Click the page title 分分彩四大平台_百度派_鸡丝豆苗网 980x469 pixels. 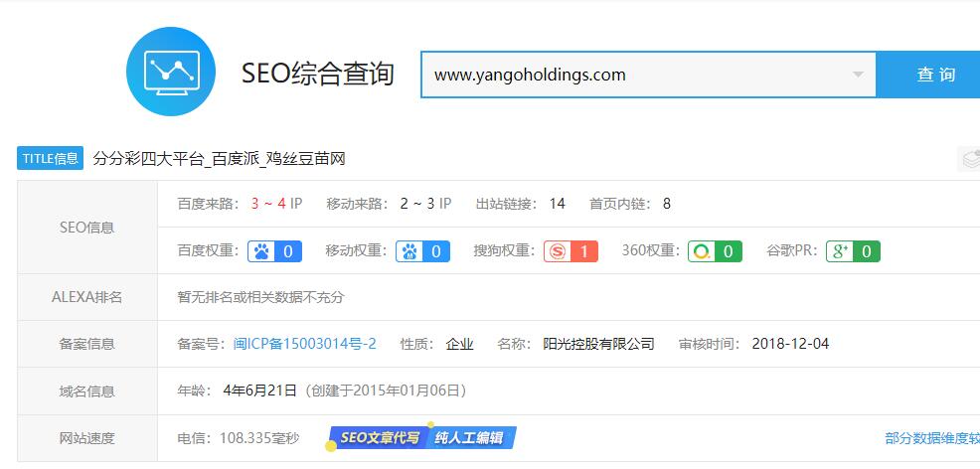point(220,159)
